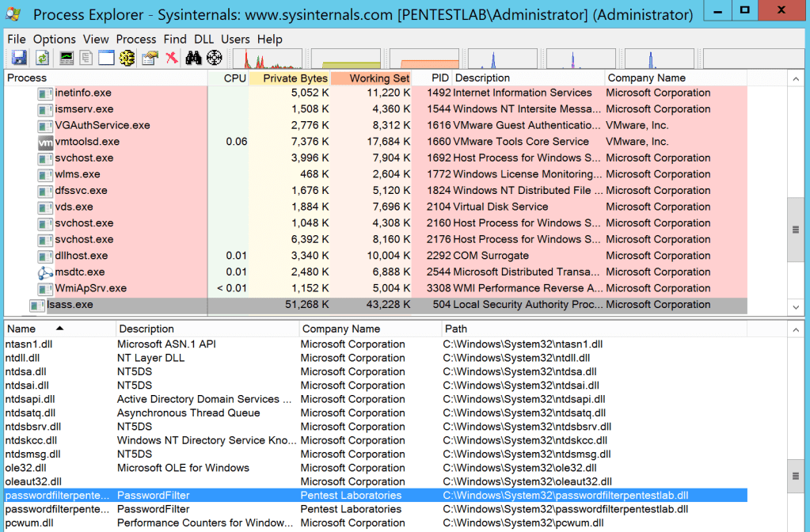Toggle the process tree view icon

click(x=86, y=58)
